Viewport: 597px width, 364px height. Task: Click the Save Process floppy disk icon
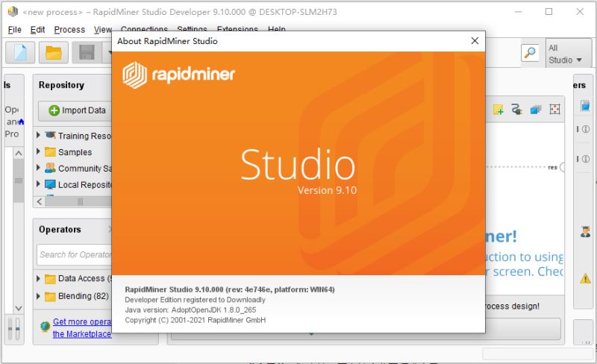tap(87, 52)
